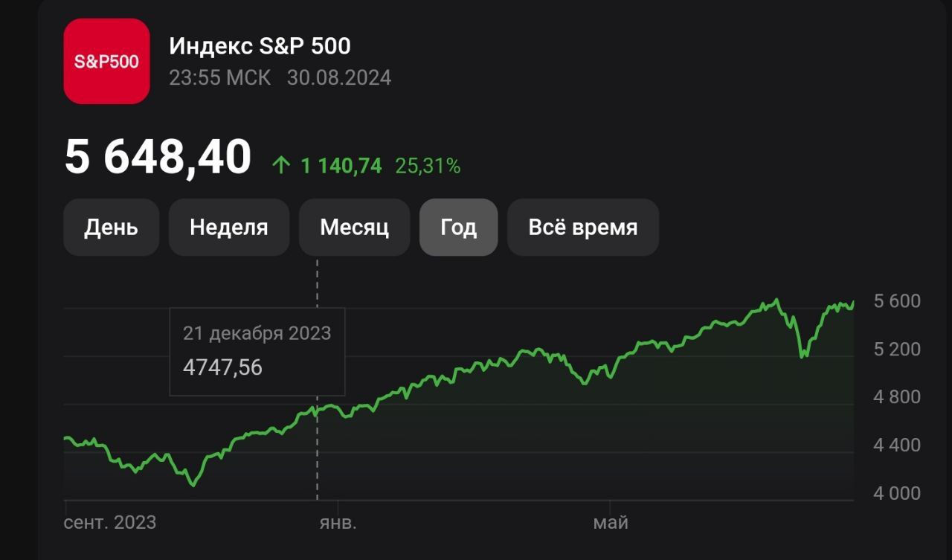Image resolution: width=952 pixels, height=560 pixels.
Task: Click the 25,31% percent change
Action: 428,166
